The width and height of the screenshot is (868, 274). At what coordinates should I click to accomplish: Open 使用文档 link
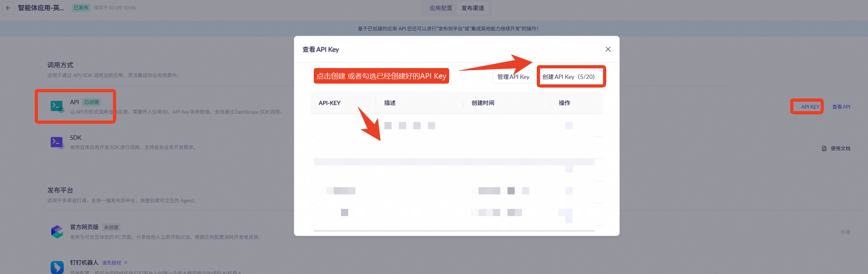pos(840,148)
